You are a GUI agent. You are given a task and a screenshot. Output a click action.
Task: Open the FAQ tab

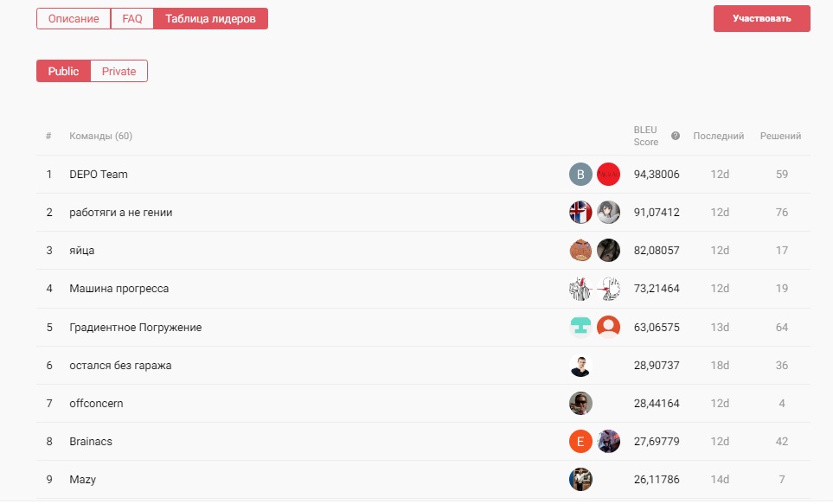pos(132,18)
